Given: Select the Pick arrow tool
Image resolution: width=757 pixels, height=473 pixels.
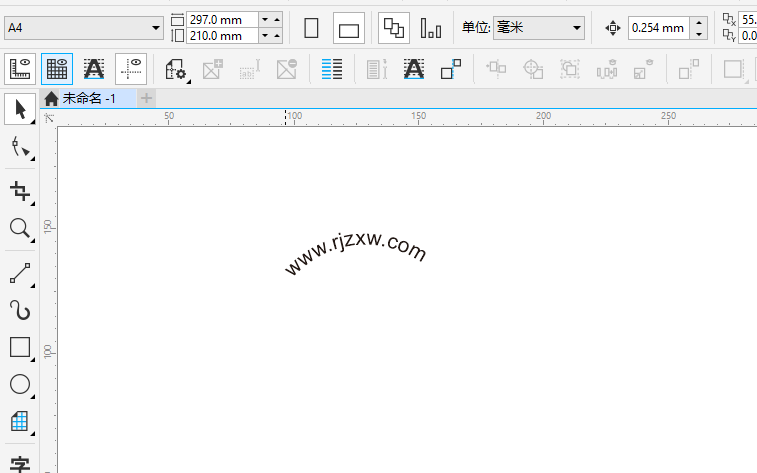Looking at the screenshot, I should (x=20, y=109).
